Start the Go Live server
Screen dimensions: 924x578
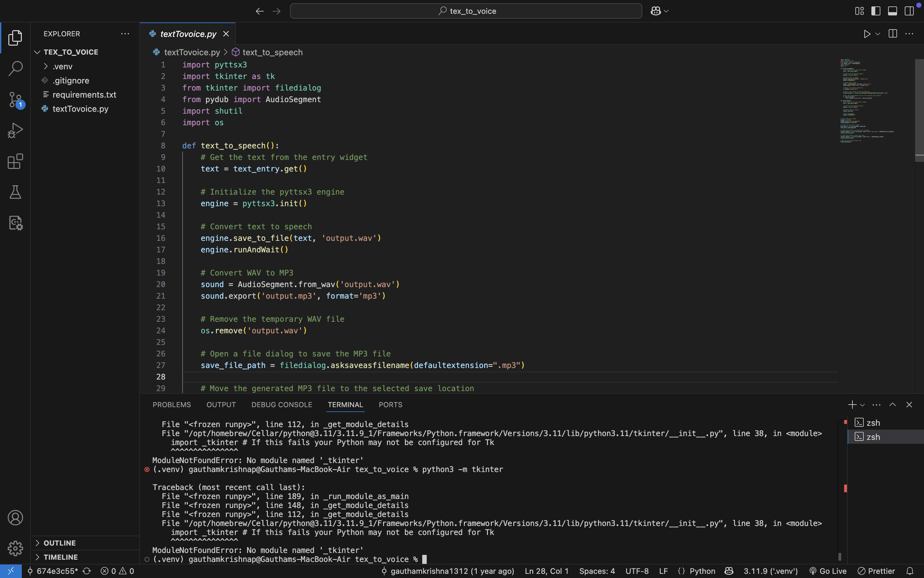(x=828, y=571)
